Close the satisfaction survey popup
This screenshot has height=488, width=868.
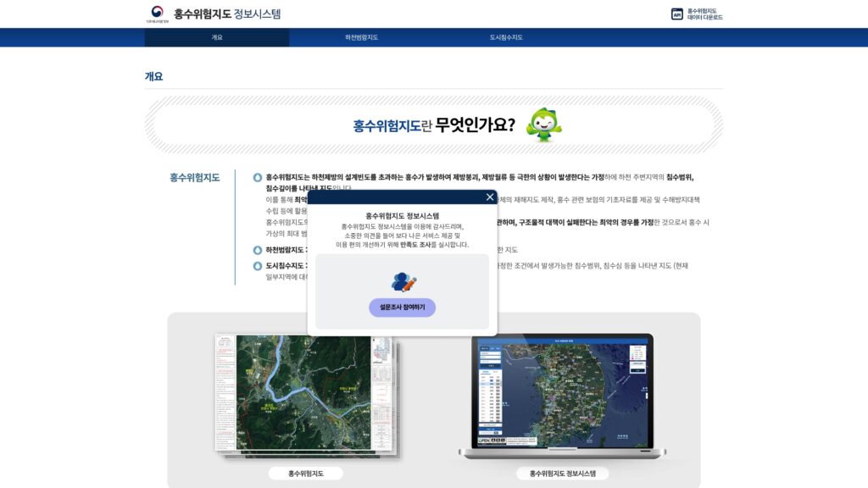coord(489,197)
